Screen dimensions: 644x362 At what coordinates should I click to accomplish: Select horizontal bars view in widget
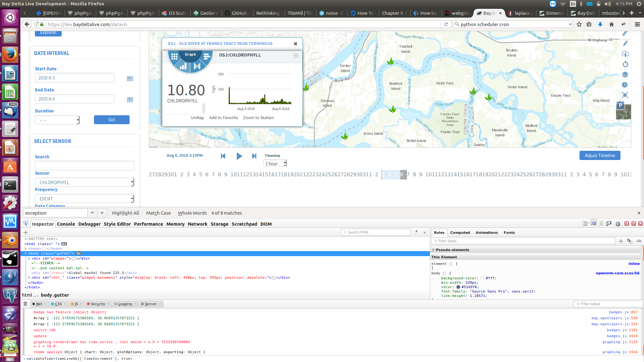coord(207,56)
